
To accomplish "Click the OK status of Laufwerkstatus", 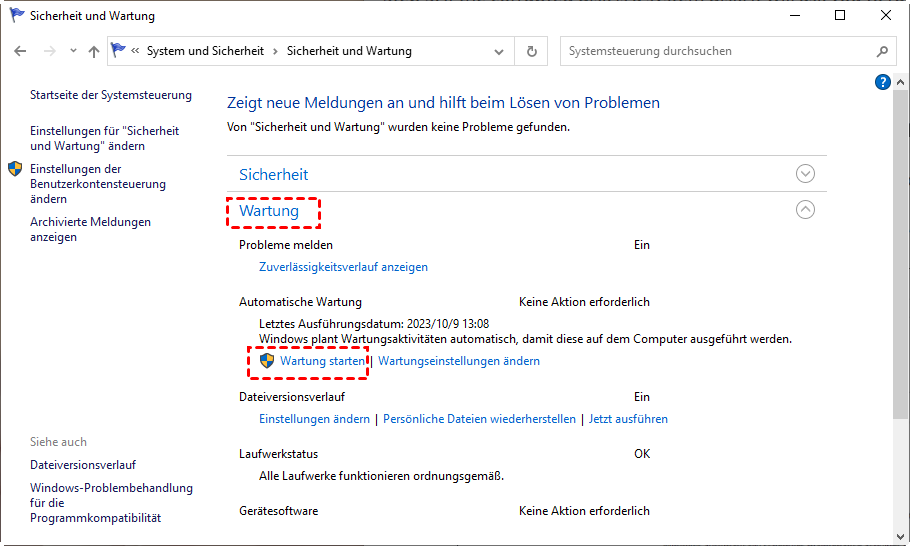I will coord(642,454).
